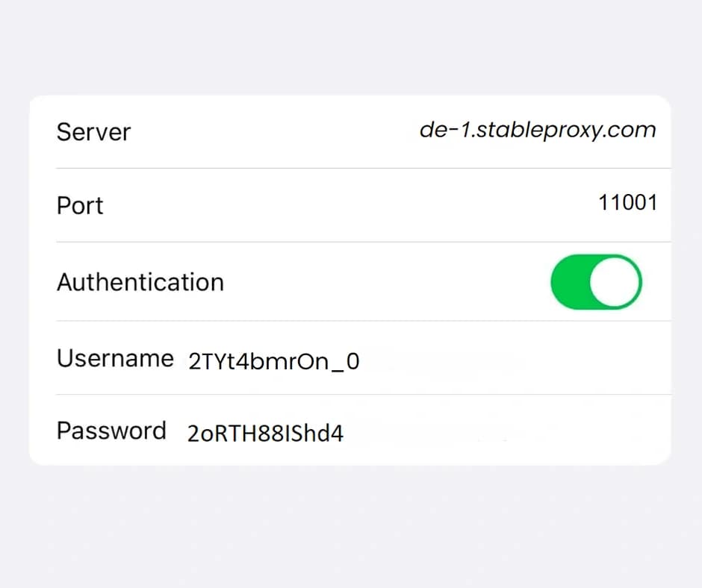Click the Username row to edit credentials
Screen dimensions: 702x588
pyautogui.click(x=351, y=359)
